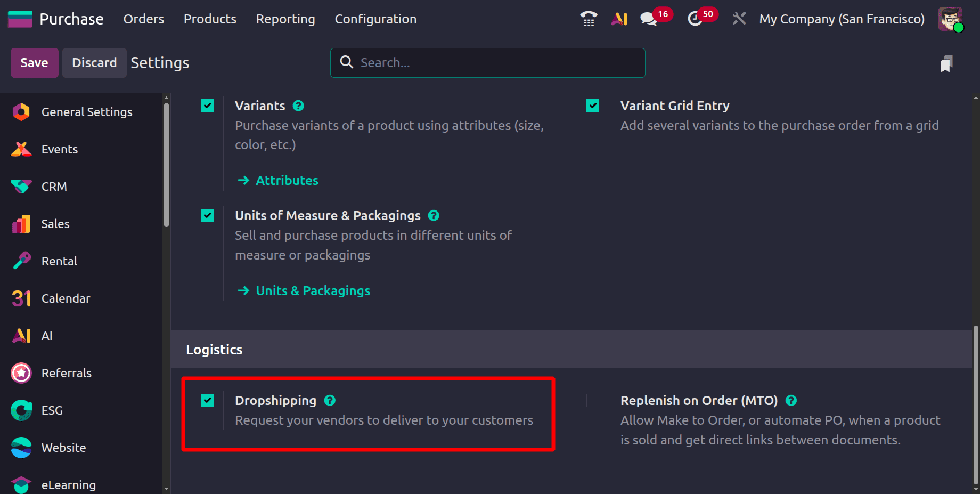Click inside the Search field

pos(487,62)
